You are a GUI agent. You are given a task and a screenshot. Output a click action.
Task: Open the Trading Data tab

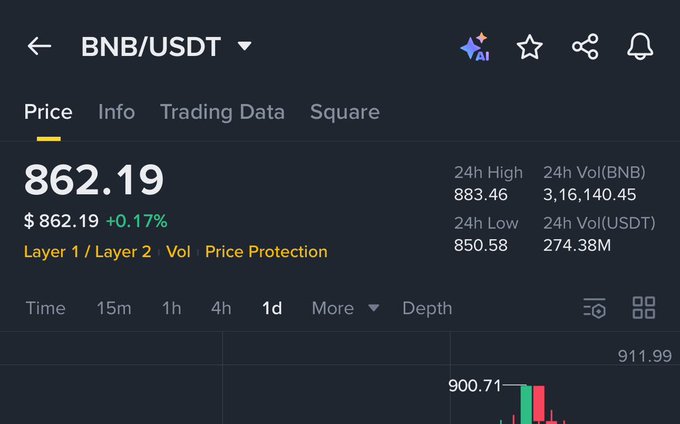click(x=222, y=112)
